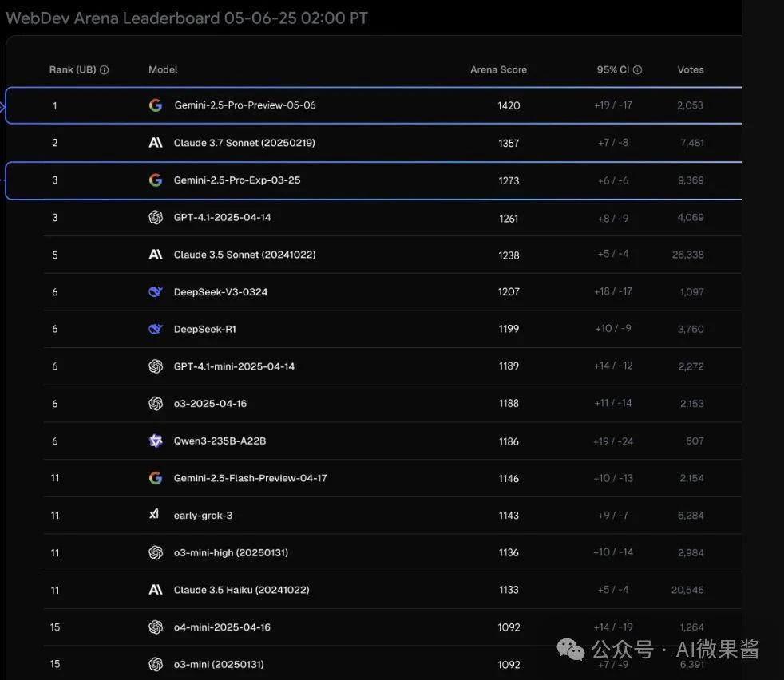Click the confidence interval +9 / -7
This screenshot has width=784, height=680.
613,515
